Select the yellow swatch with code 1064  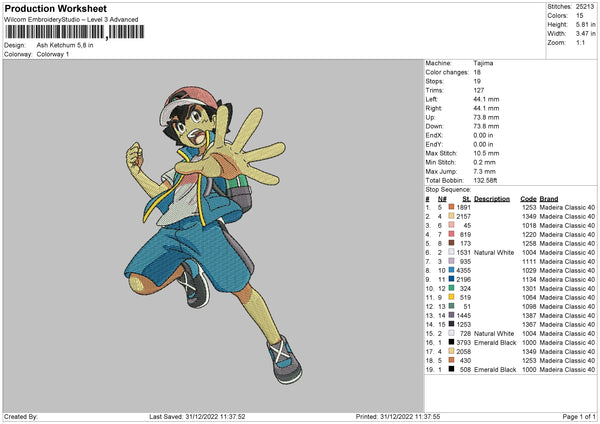coord(451,297)
